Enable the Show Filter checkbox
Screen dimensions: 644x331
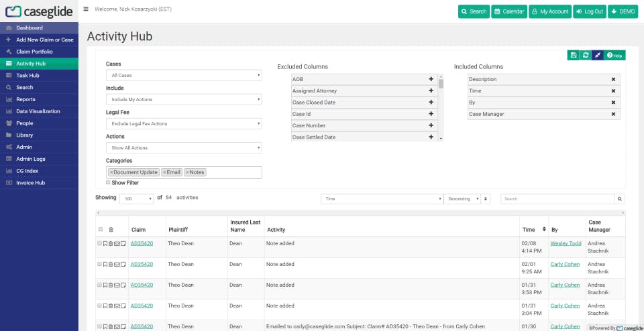tap(108, 182)
